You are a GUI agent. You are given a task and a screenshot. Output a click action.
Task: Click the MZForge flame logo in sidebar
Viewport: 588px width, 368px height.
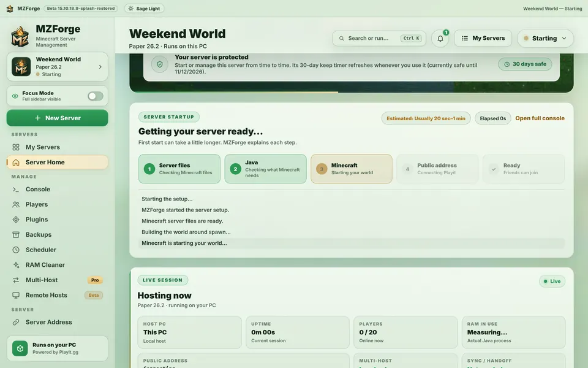pos(20,36)
